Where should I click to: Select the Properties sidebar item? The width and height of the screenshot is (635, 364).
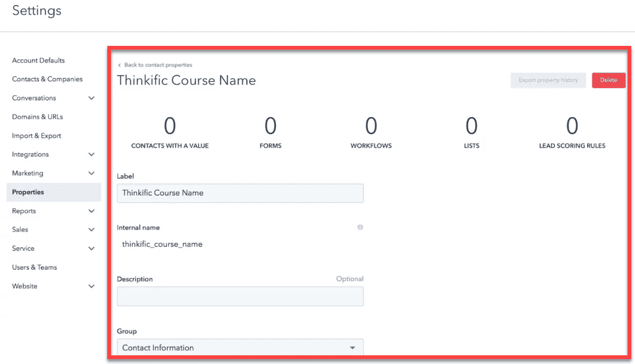54,192
